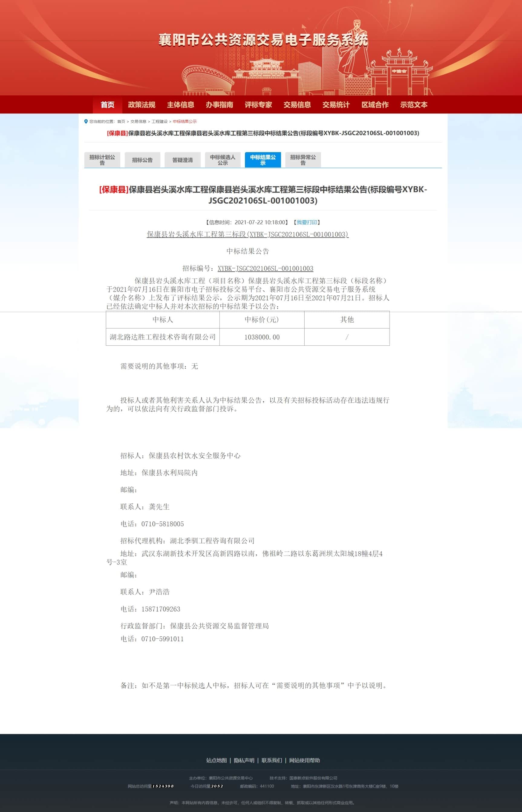Click 交易统计 in the navigation bar
This screenshot has width=522, height=812.
tap(336, 105)
